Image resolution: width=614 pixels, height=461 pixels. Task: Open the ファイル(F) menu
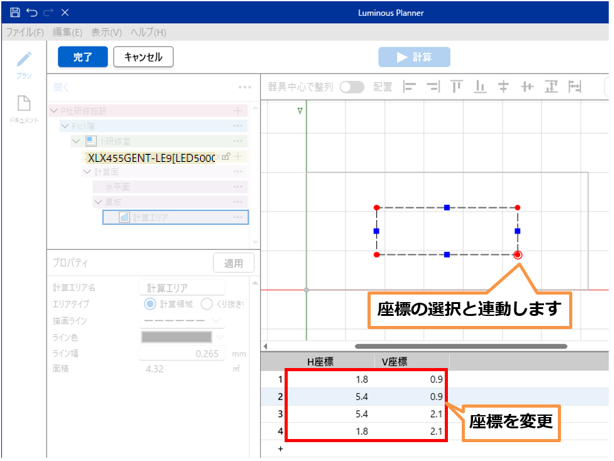pos(25,32)
